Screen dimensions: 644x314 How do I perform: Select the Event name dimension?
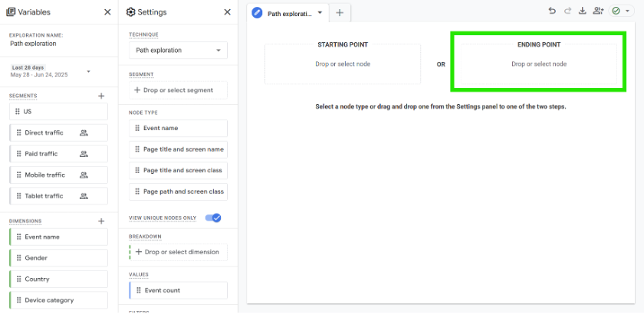tap(59, 237)
